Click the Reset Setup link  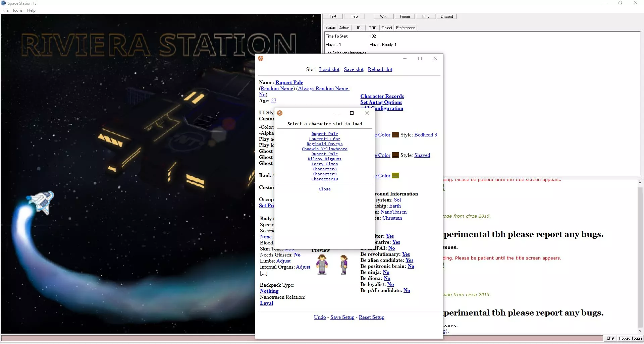pyautogui.click(x=372, y=317)
